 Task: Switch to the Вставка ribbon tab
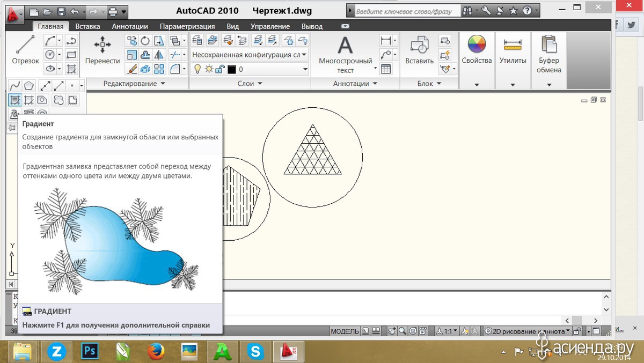pyautogui.click(x=87, y=26)
